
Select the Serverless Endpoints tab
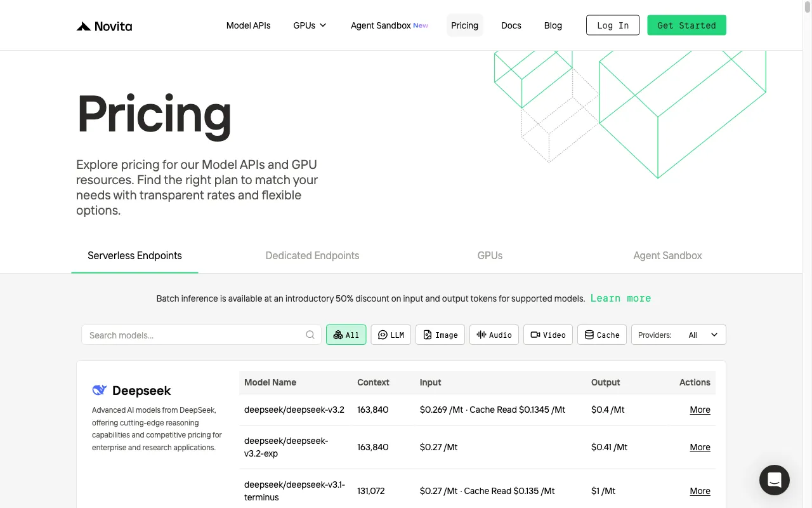(x=134, y=255)
